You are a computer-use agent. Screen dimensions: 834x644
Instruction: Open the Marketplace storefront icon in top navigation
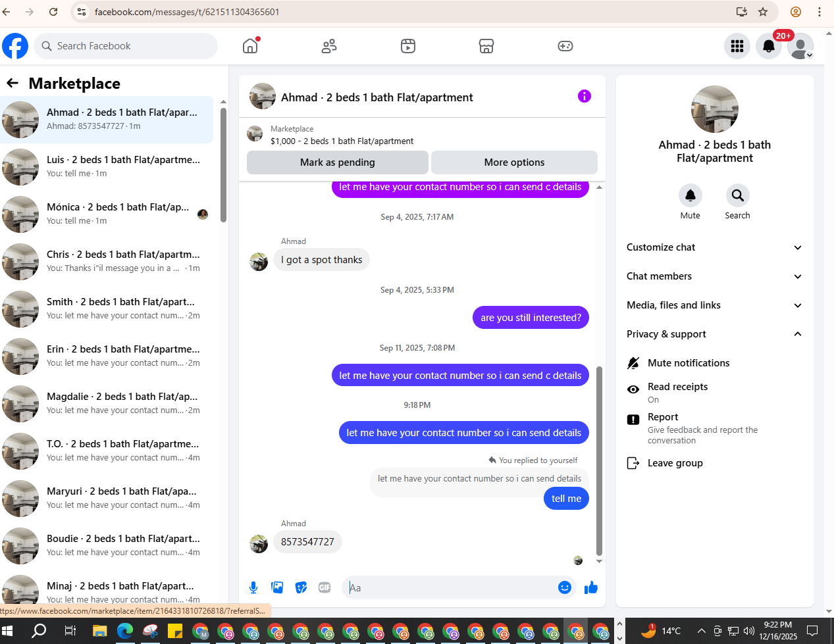tap(486, 46)
